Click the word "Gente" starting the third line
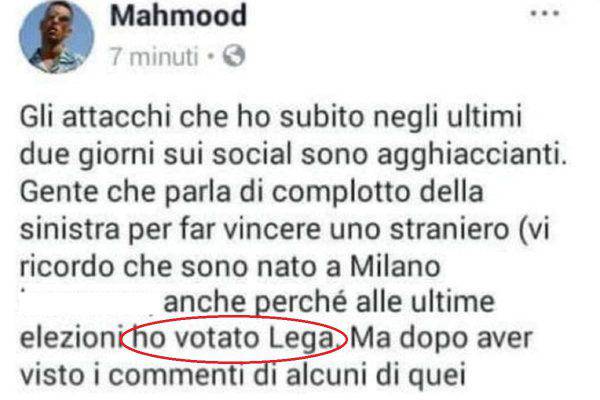This screenshot has width=600, height=400. (x=59, y=192)
